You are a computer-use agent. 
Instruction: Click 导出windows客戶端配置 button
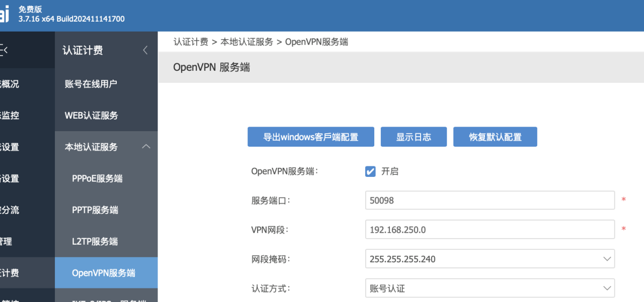pyautogui.click(x=310, y=137)
